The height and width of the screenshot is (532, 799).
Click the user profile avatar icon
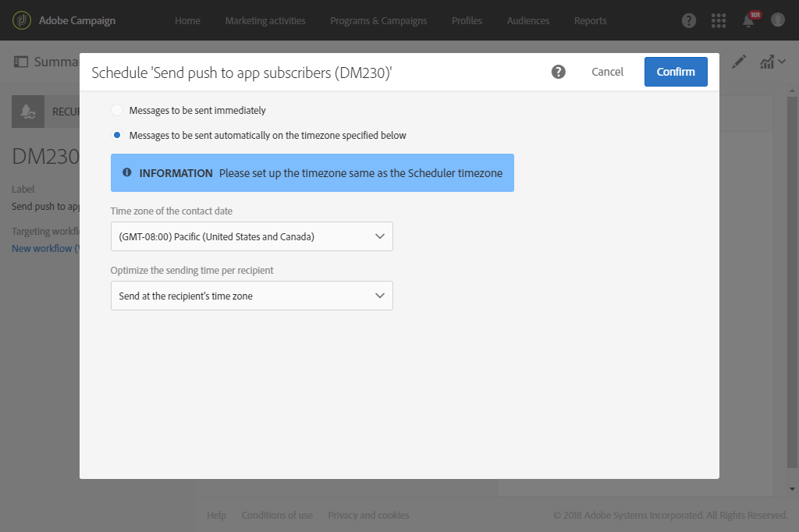tap(778, 20)
